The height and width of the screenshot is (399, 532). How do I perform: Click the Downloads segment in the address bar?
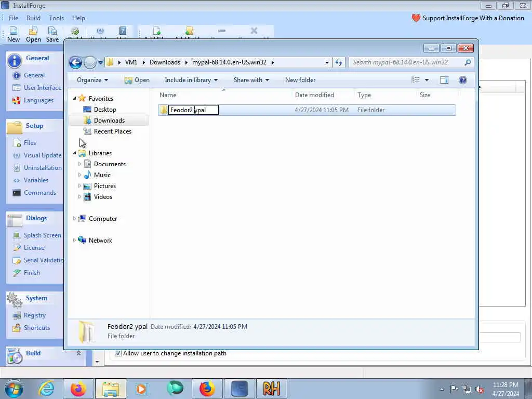[165, 62]
